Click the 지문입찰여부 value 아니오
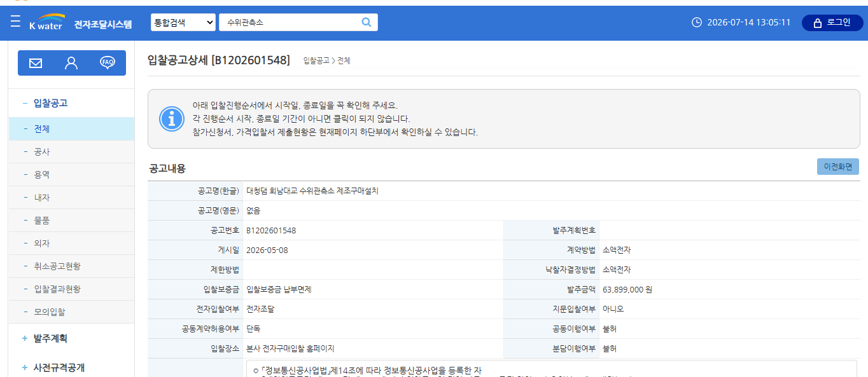 [x=613, y=309]
